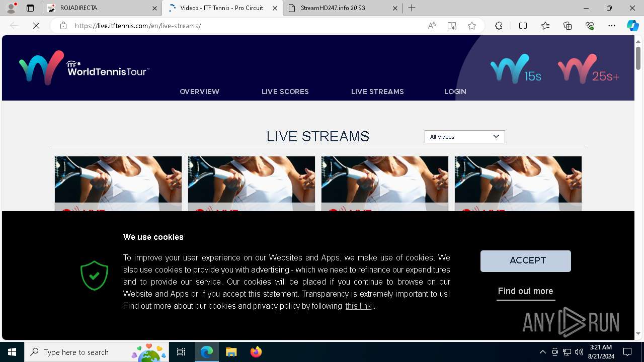Screen dimensions: 644x362
Task: Close the StreamHD247.info tab
Action: pyautogui.click(x=395, y=8)
